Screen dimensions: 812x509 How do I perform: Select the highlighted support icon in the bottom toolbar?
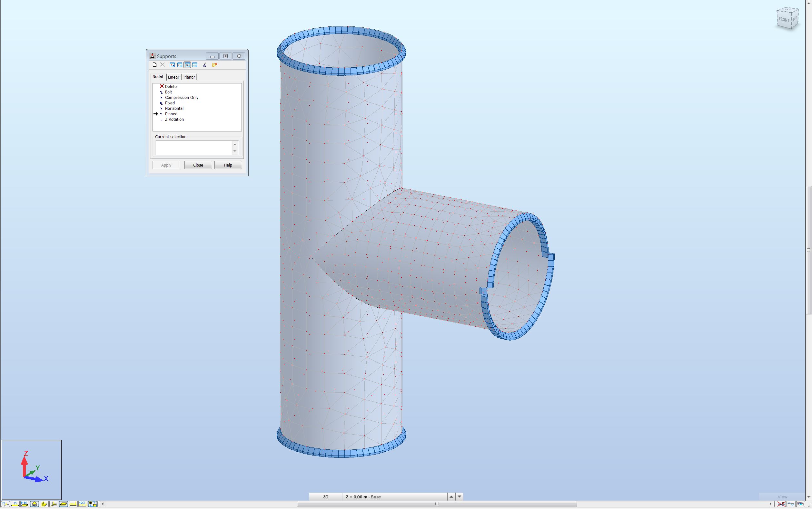click(34, 504)
